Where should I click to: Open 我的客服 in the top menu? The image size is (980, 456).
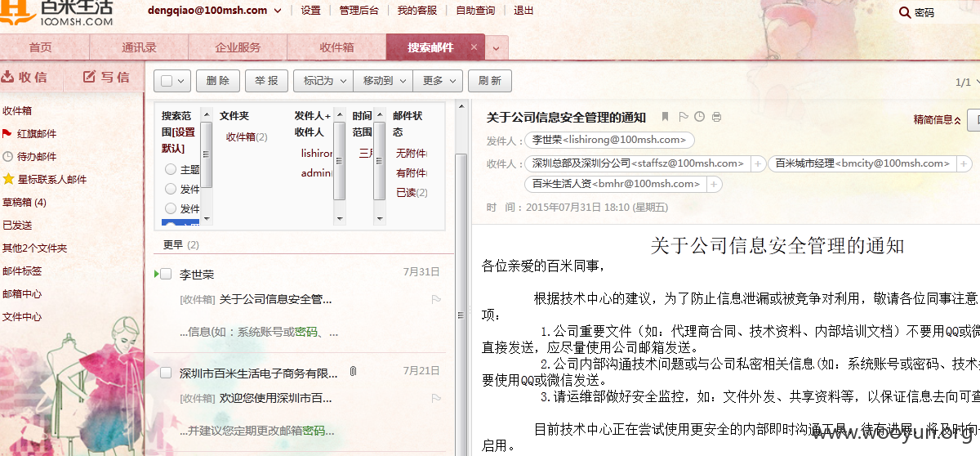click(417, 11)
